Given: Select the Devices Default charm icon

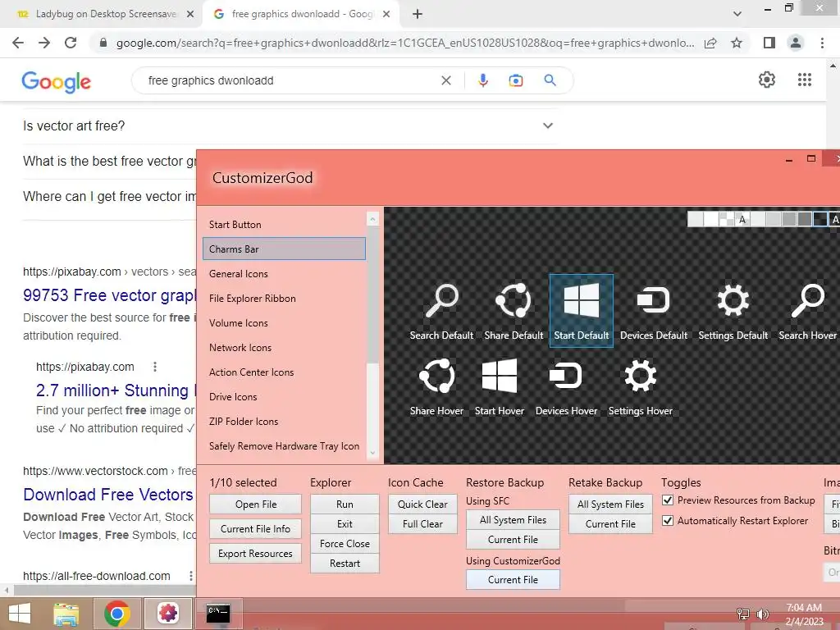Looking at the screenshot, I should 654,310.
